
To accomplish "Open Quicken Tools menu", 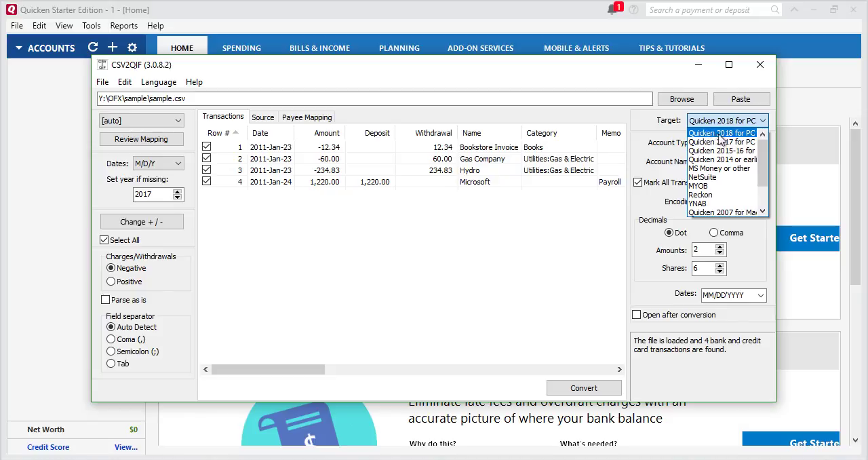I will (x=91, y=25).
